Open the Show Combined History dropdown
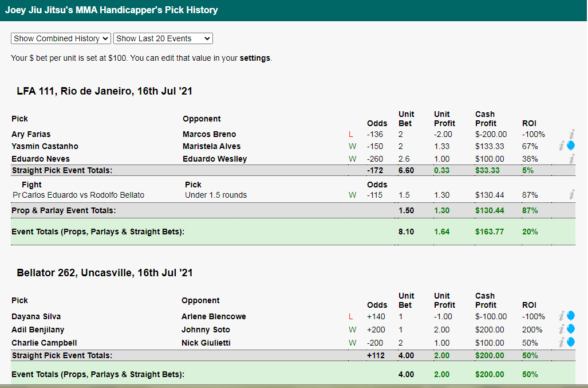The width and height of the screenshot is (588, 388). coord(61,38)
